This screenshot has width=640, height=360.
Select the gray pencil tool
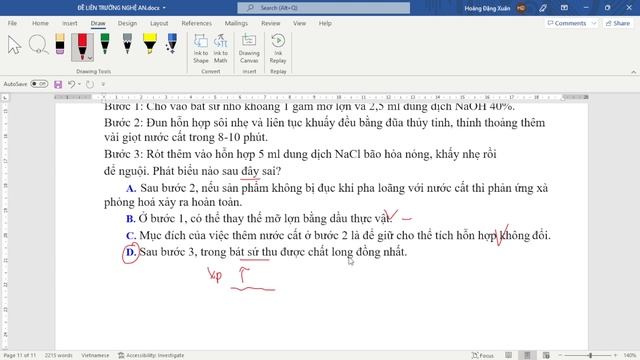click(x=127, y=44)
